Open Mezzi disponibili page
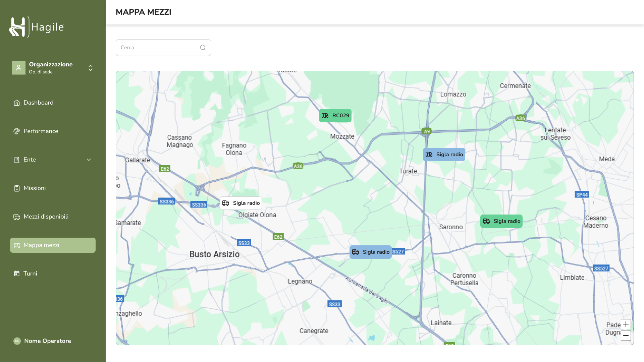 [53, 217]
